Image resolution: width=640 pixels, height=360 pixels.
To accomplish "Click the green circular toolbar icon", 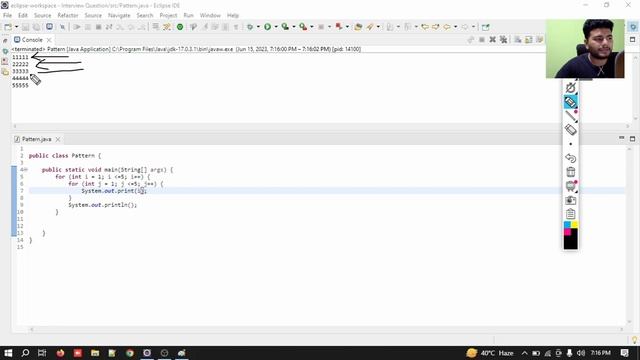I will pos(180,27).
